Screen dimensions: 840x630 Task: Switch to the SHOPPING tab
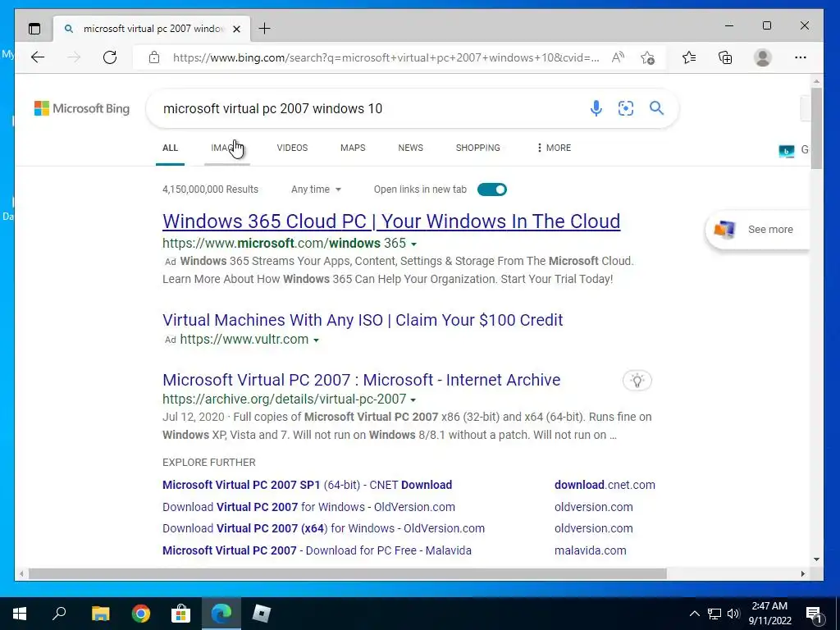click(478, 148)
